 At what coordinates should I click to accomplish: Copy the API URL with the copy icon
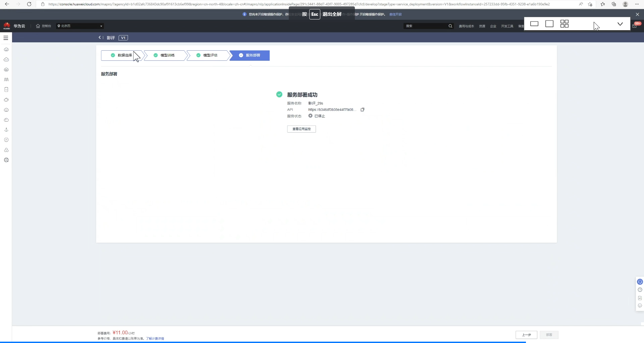pos(362,110)
